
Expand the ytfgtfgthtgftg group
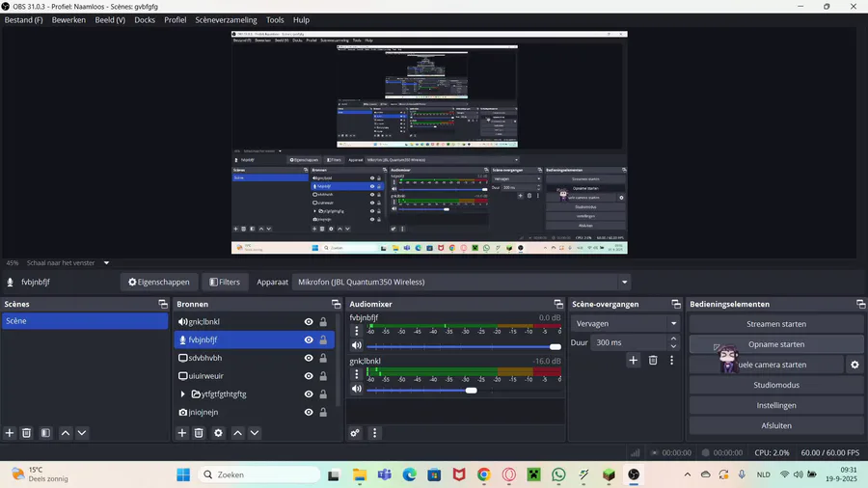(182, 393)
